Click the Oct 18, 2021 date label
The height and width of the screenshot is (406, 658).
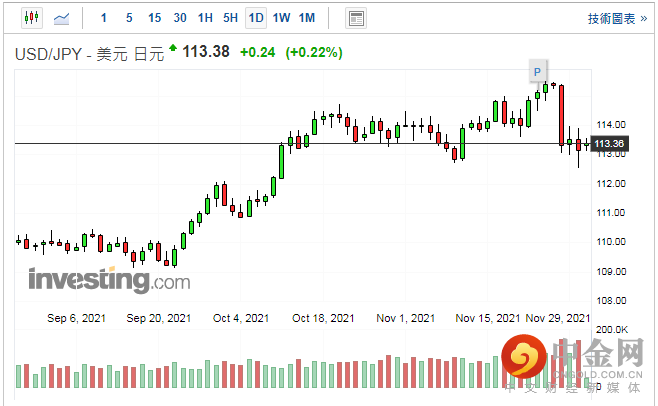click(x=323, y=318)
